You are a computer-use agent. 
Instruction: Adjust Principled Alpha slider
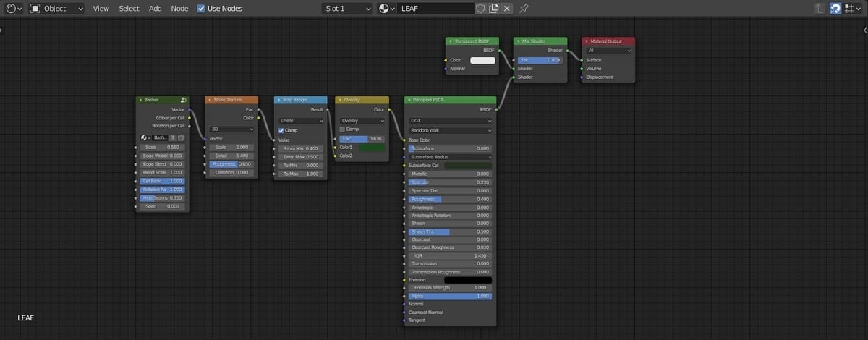coord(450,296)
